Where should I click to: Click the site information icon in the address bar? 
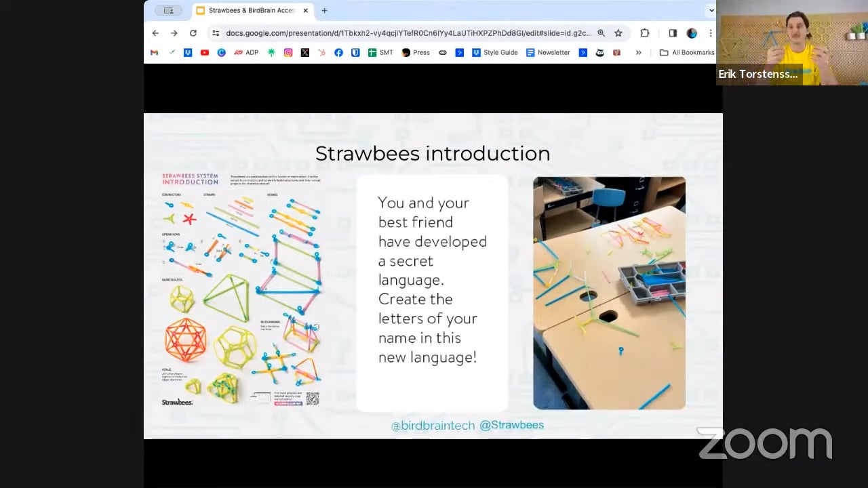[215, 33]
